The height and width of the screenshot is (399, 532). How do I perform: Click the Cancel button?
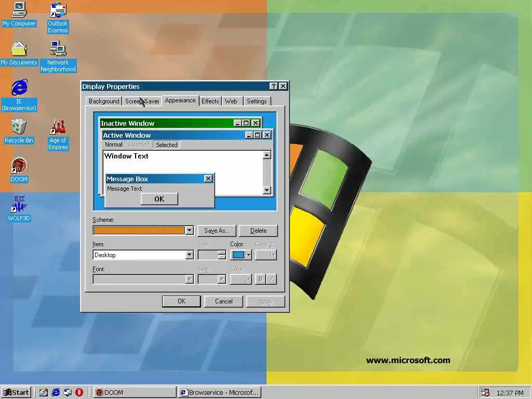pyautogui.click(x=223, y=301)
